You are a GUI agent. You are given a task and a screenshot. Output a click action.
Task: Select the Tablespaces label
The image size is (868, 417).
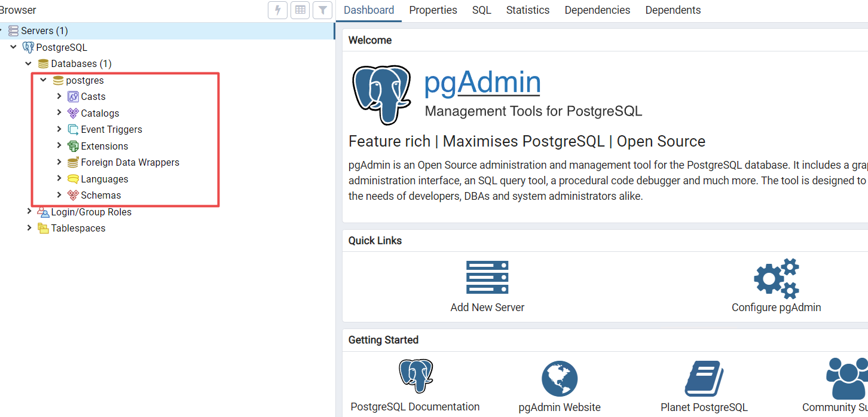[78, 228]
